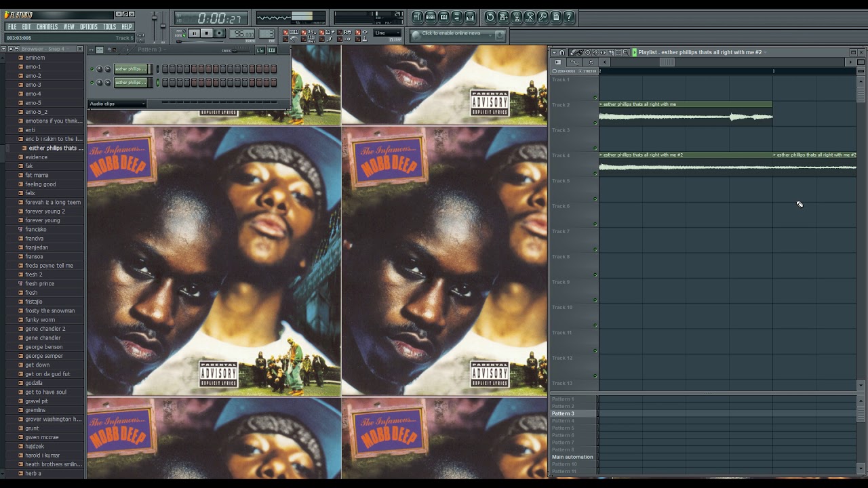Open the Audio clips filter dropdown
868x488 pixels.
click(x=117, y=104)
